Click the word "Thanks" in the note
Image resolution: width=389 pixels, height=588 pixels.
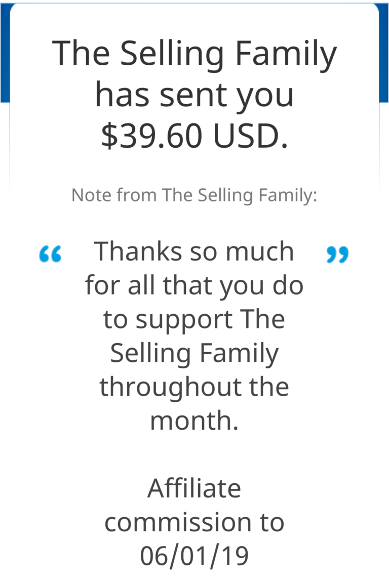pyautogui.click(x=138, y=251)
